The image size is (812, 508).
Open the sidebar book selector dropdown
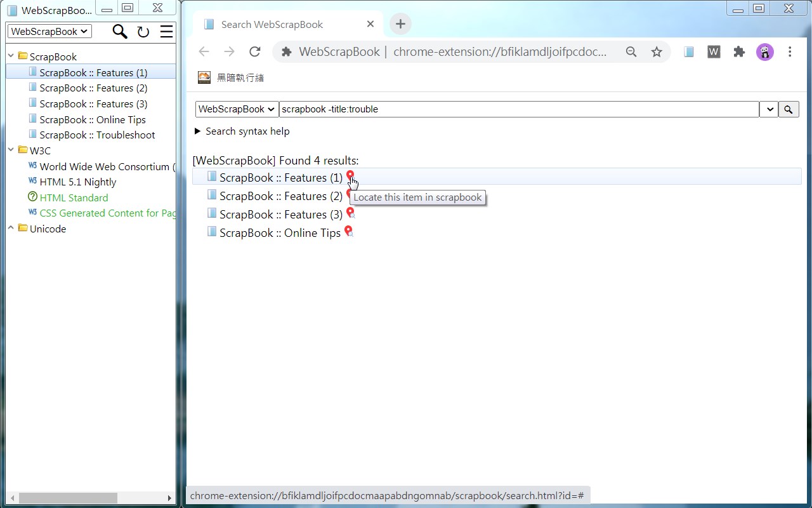pyautogui.click(x=49, y=31)
